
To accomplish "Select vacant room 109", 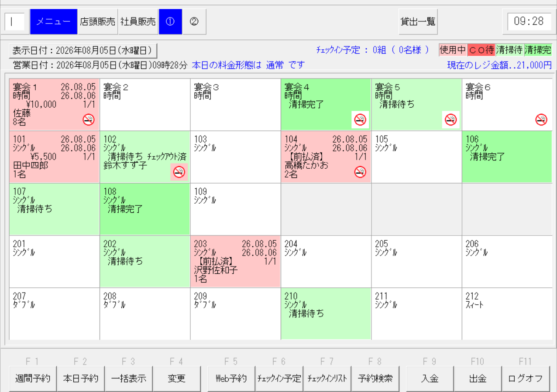I will (236, 209).
